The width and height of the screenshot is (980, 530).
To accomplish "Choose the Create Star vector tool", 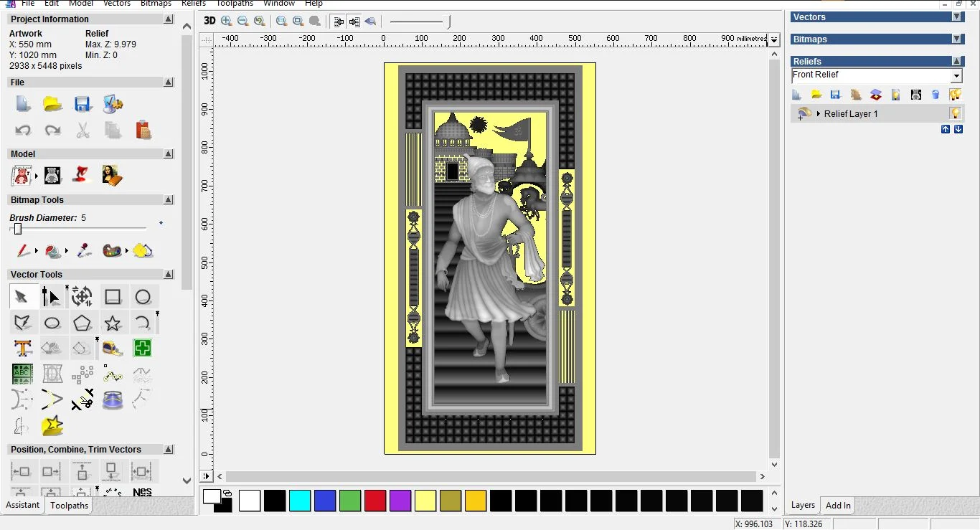I will click(113, 323).
